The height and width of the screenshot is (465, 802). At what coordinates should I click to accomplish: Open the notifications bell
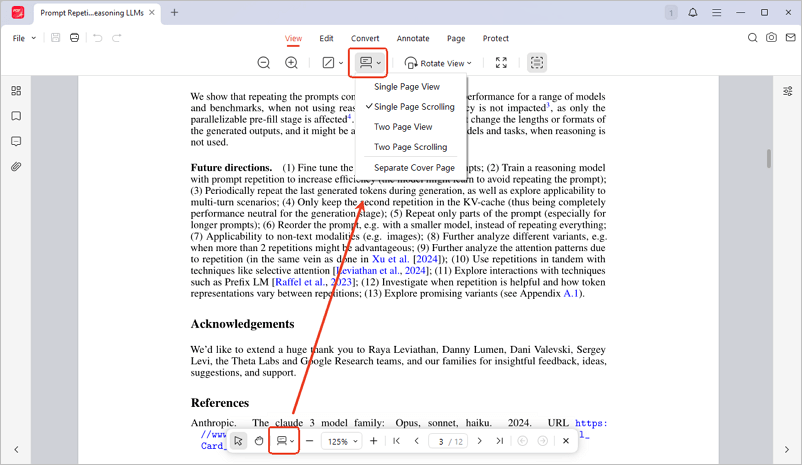pyautogui.click(x=693, y=13)
